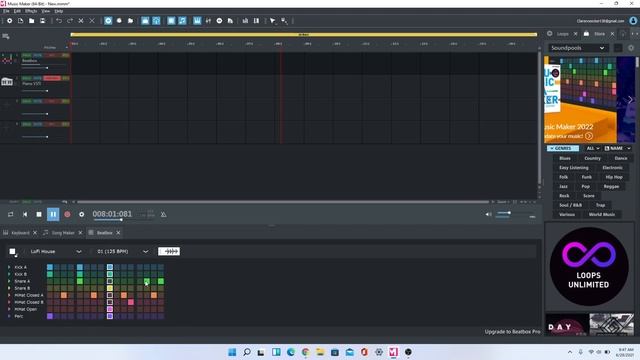This screenshot has height=360, width=640.
Task: Switch to the Loops tab
Action: pyautogui.click(x=562, y=34)
